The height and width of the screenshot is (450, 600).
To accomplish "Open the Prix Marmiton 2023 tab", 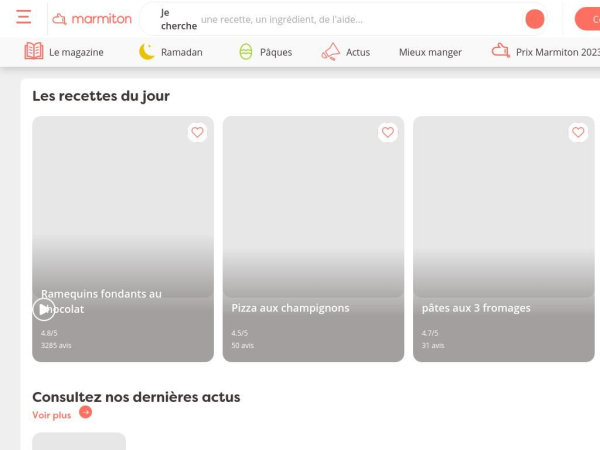I will (557, 52).
